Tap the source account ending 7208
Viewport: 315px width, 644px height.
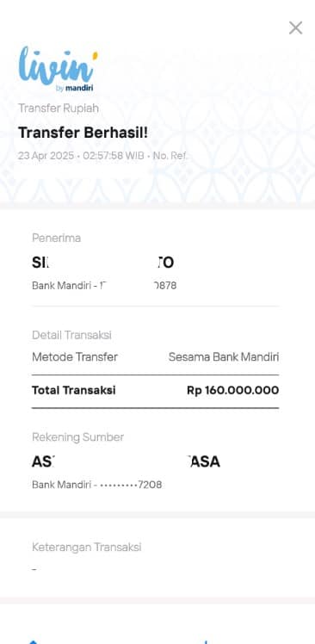point(97,485)
